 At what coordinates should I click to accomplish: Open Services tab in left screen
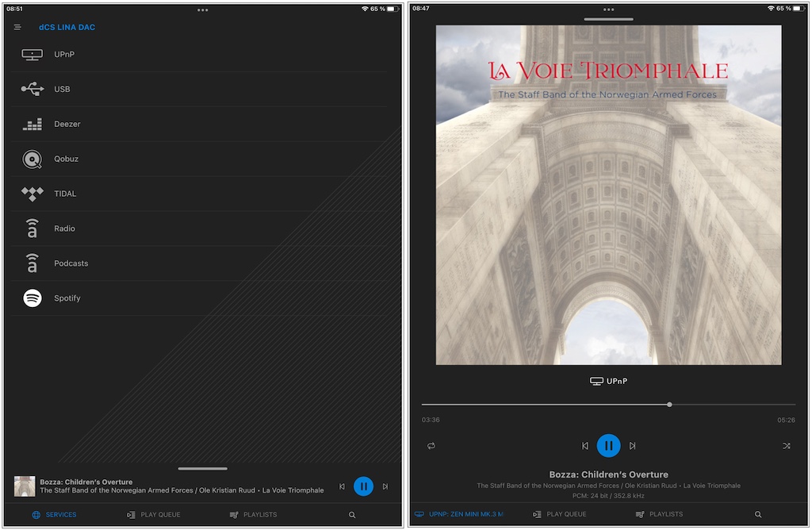[x=55, y=515]
